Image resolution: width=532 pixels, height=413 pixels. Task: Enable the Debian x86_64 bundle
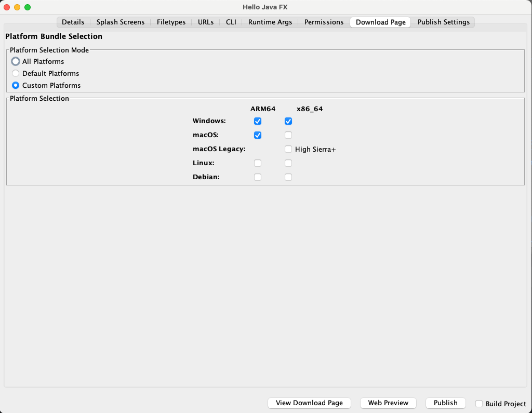(288, 177)
